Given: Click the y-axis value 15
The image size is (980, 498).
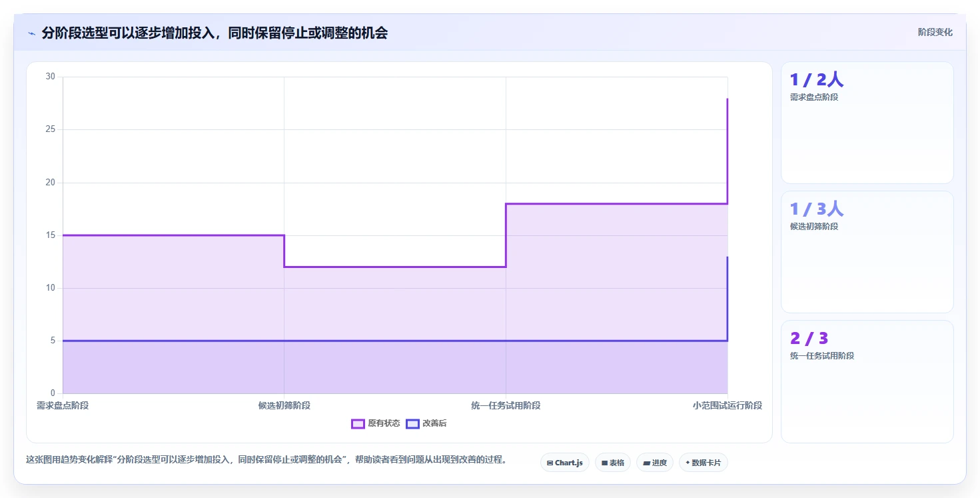Looking at the screenshot, I should (x=51, y=235).
